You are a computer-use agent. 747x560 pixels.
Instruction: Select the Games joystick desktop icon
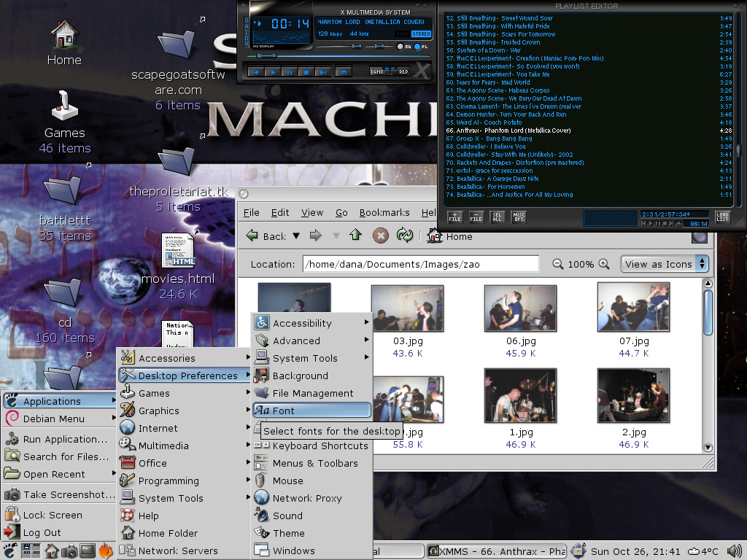coord(64,106)
